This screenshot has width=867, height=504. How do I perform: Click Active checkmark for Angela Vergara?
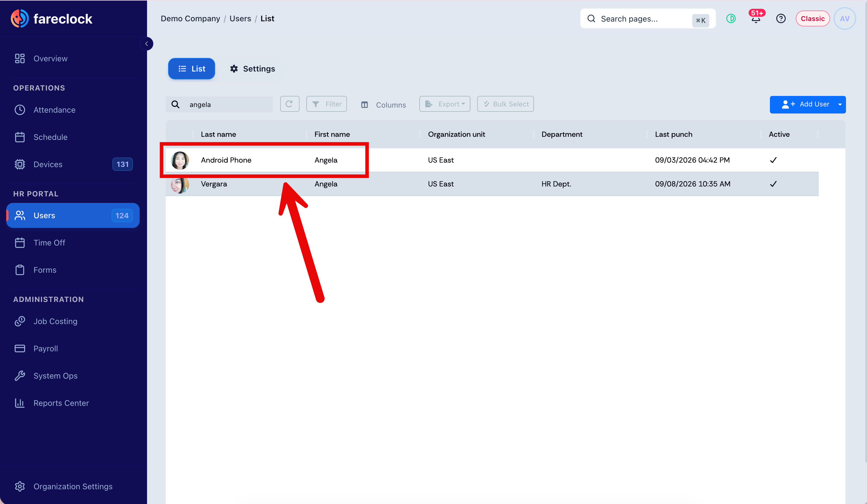(x=773, y=184)
